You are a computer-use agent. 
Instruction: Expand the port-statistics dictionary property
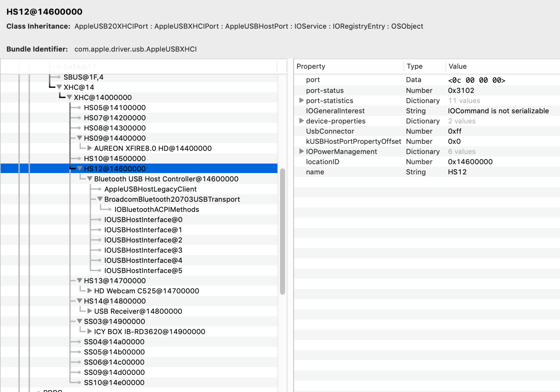(301, 101)
